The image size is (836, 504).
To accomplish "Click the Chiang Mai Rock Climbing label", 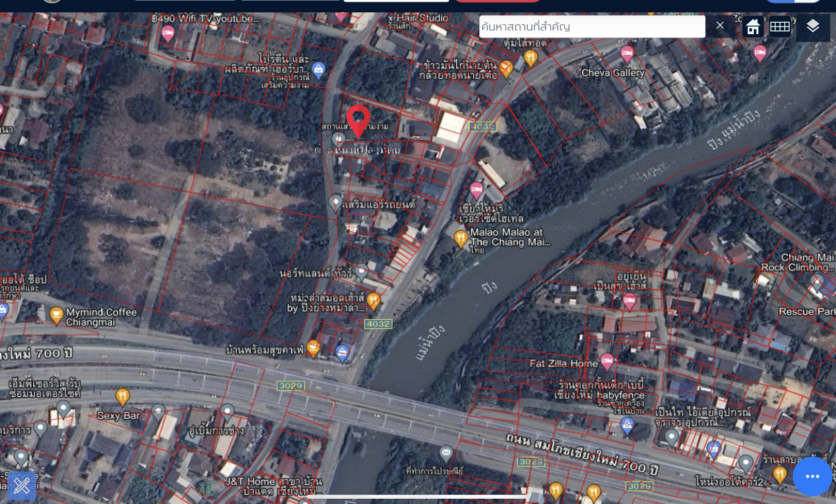I will [798, 262].
